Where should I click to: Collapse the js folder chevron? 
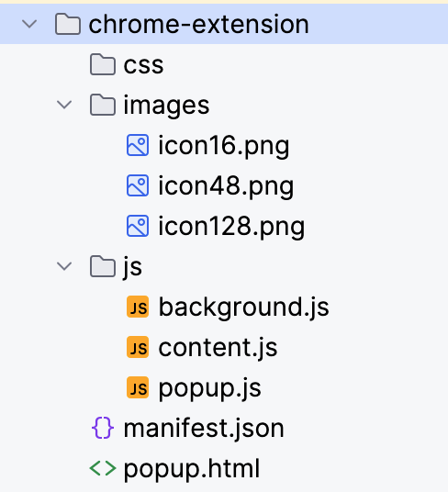click(x=64, y=266)
